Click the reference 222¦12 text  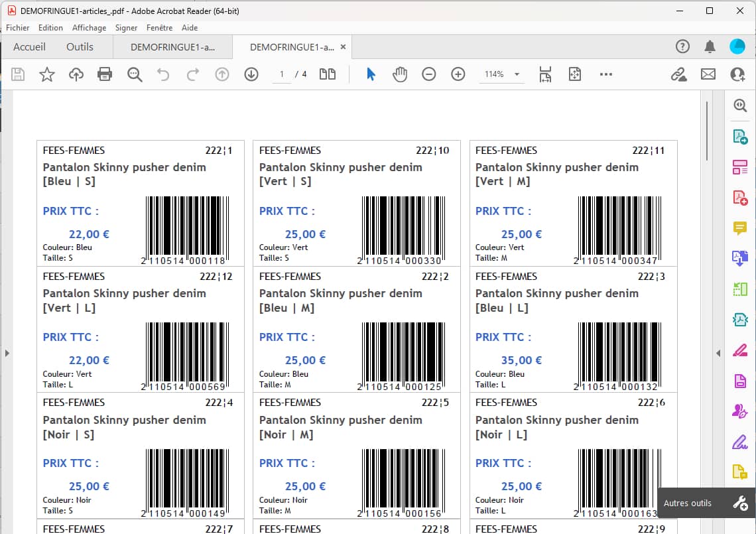216,277
